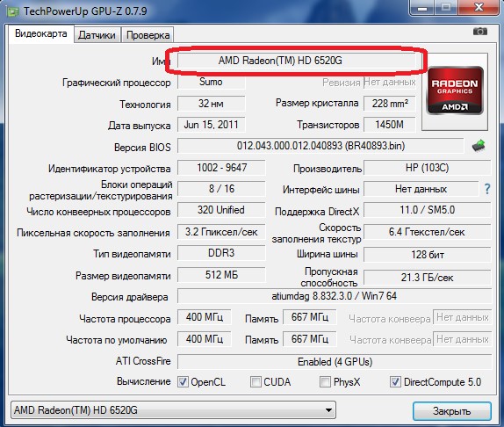
Task: Toggle the CUDA checkbox
Action: pyautogui.click(x=256, y=382)
